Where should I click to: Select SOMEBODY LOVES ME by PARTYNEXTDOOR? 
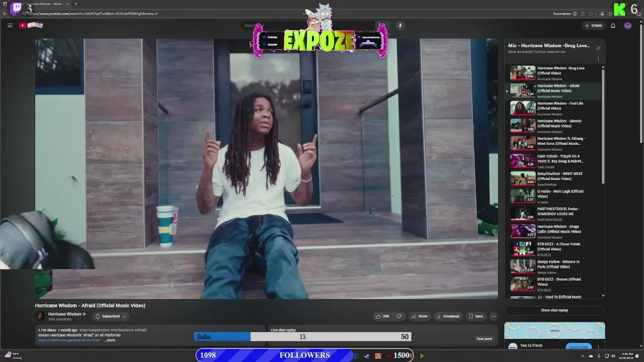pyautogui.click(x=553, y=214)
